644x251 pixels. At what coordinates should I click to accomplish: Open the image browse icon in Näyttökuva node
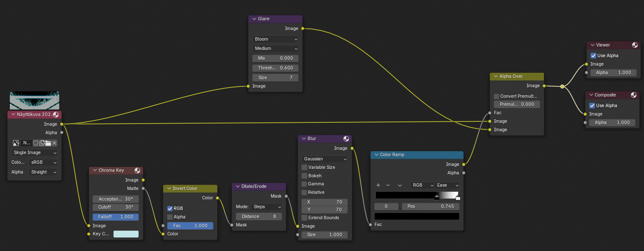tap(16, 143)
